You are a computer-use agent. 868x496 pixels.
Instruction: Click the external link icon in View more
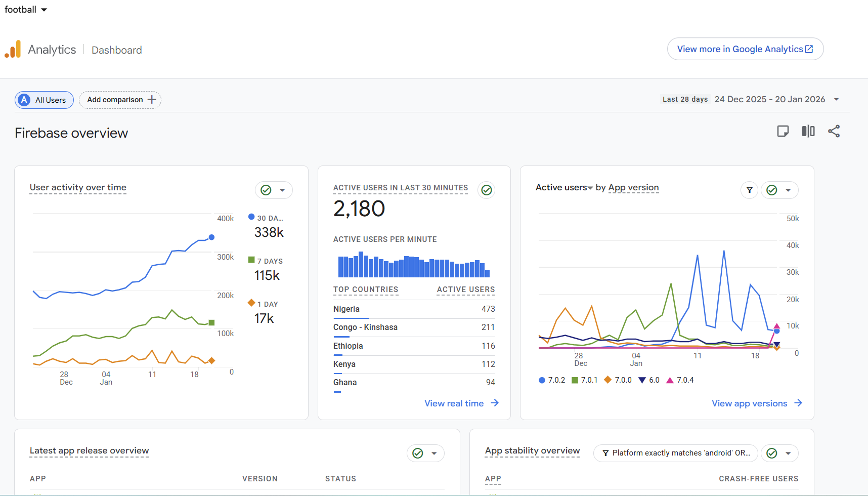809,49
